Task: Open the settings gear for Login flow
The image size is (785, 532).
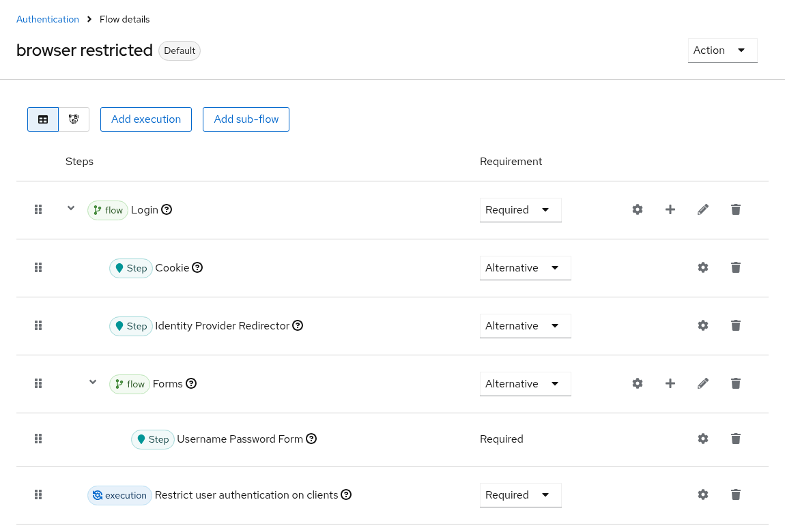Action: point(638,209)
